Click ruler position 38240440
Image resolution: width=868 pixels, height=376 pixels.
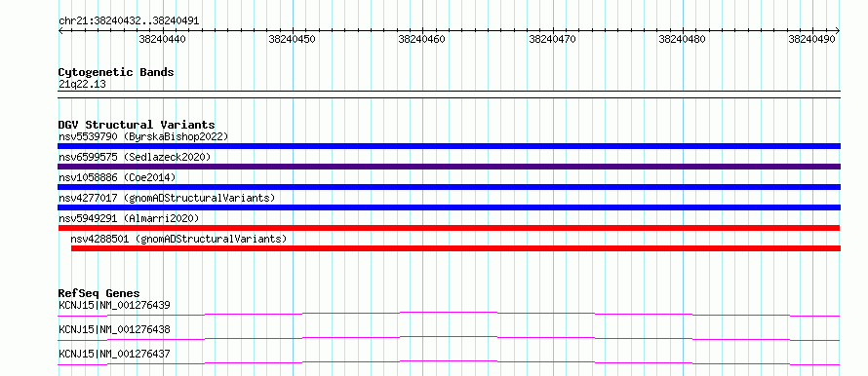(x=162, y=39)
